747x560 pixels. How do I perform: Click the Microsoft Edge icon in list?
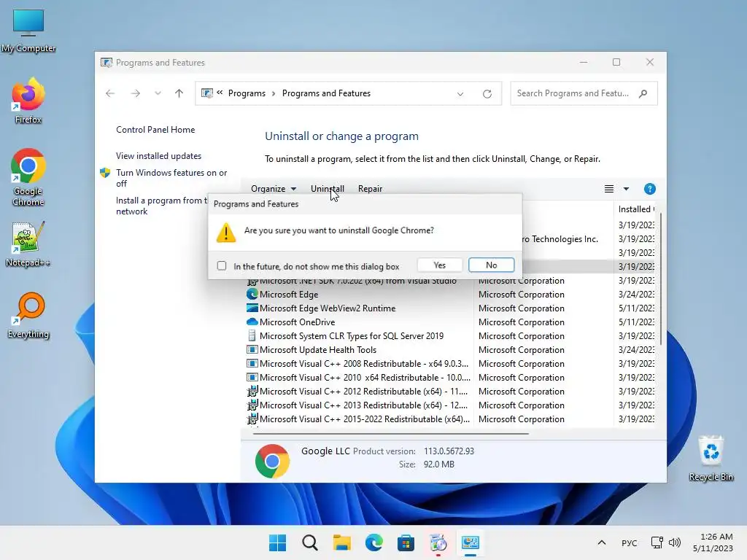tap(252, 295)
